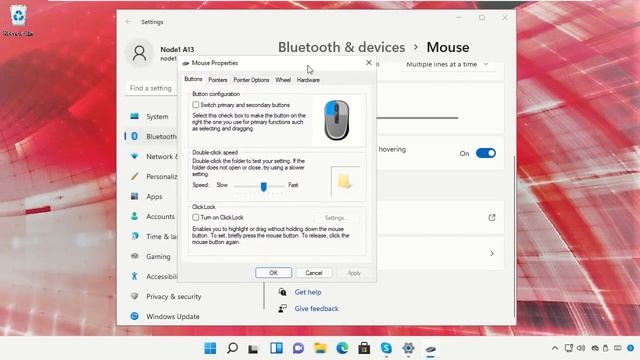This screenshot has height=360, width=640.
Task: Show hidden icons in system tray
Action: [555, 348]
